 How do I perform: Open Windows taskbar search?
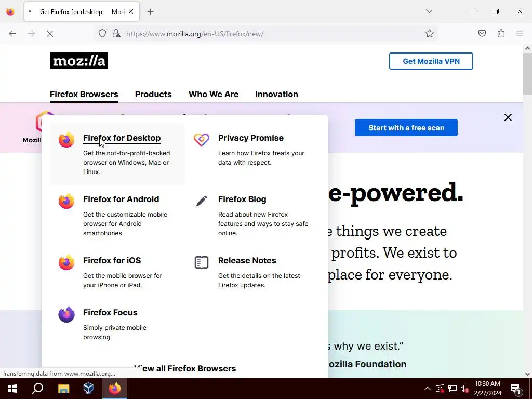coord(37,389)
